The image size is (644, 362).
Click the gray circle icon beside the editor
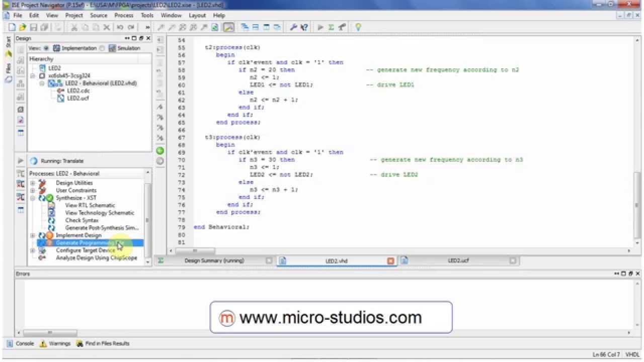point(160,161)
